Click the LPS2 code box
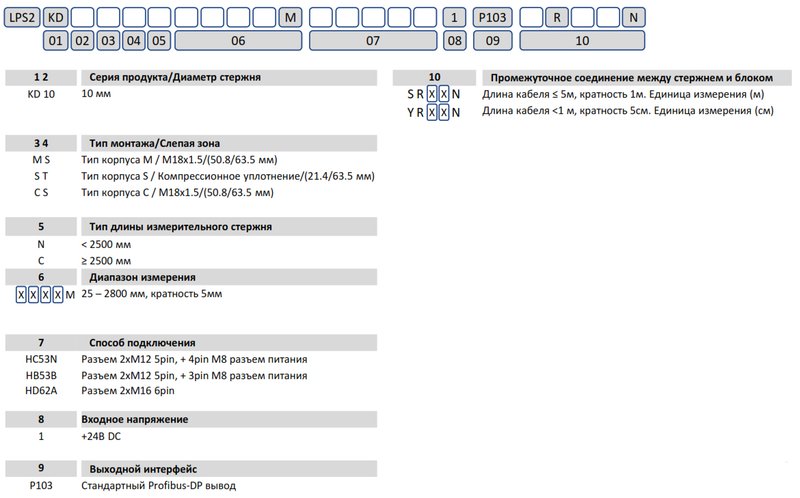The height and width of the screenshot is (498, 800). (22, 18)
